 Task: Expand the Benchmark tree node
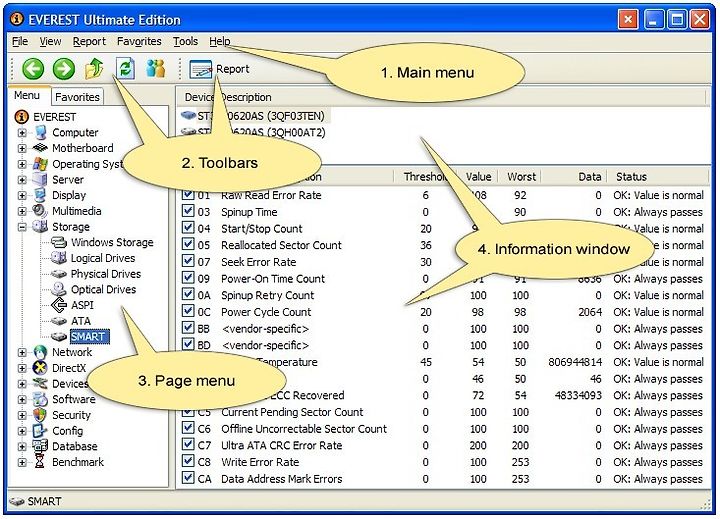[22, 463]
